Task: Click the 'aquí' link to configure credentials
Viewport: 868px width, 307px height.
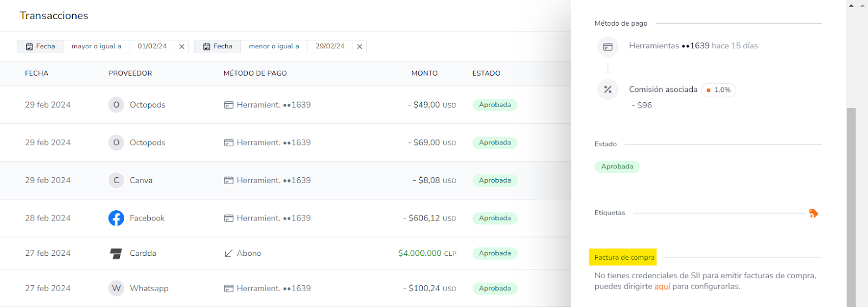Action: [662, 286]
